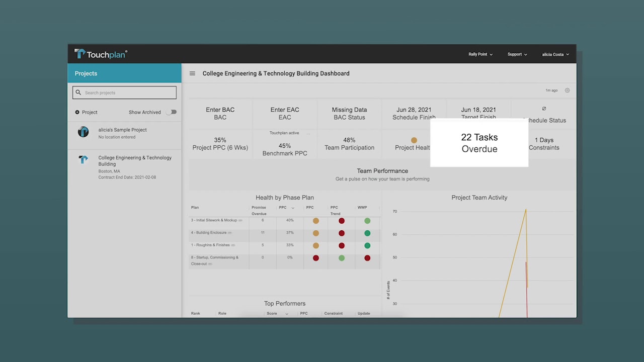Screen dimensions: 644x362
Task: Sort by the PPC column with the chevron
Action: coord(293,208)
